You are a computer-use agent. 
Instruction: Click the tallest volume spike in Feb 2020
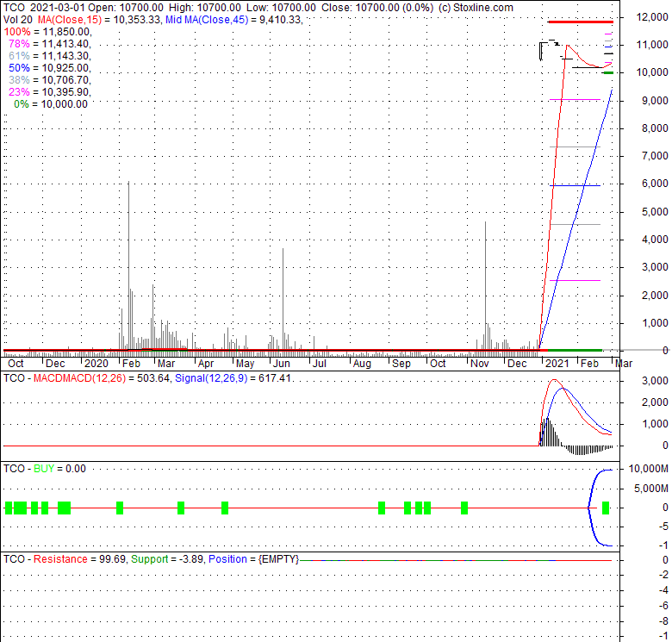click(128, 265)
